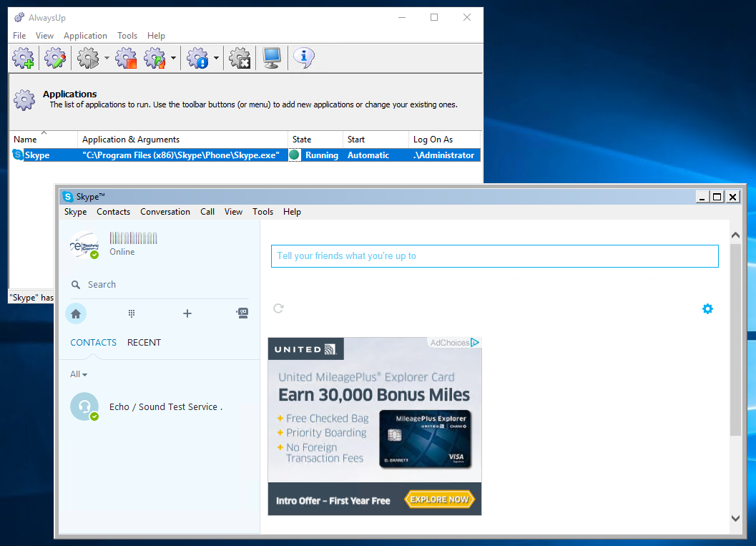Open the Skype Home view via house icon
Image resolution: width=756 pixels, height=546 pixels.
(x=76, y=314)
